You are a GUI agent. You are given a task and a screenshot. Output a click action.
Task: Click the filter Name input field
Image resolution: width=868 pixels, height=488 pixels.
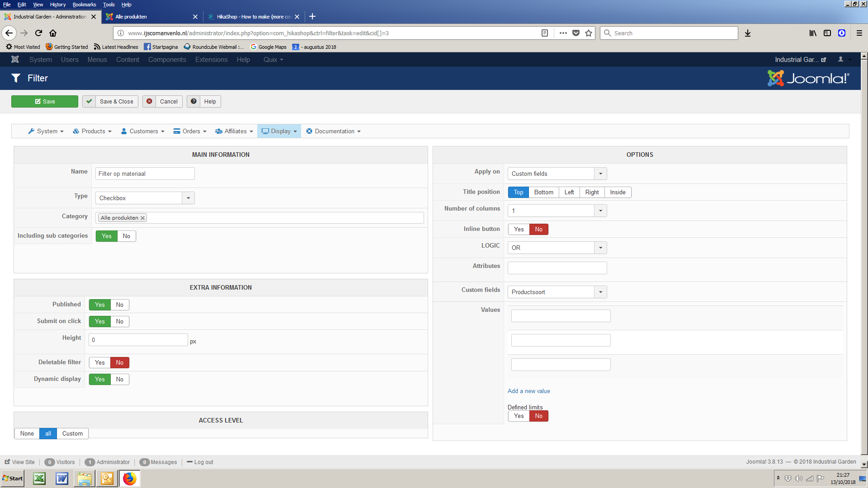coord(145,174)
